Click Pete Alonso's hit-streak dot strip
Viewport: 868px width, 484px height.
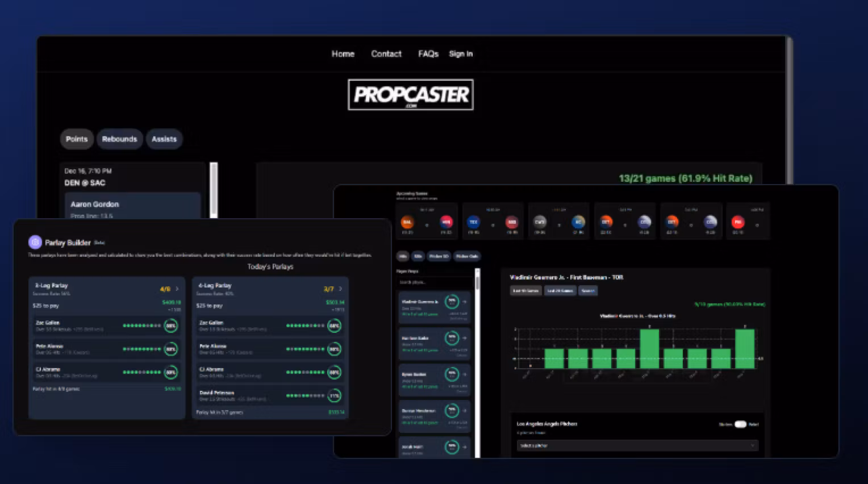tap(142, 349)
